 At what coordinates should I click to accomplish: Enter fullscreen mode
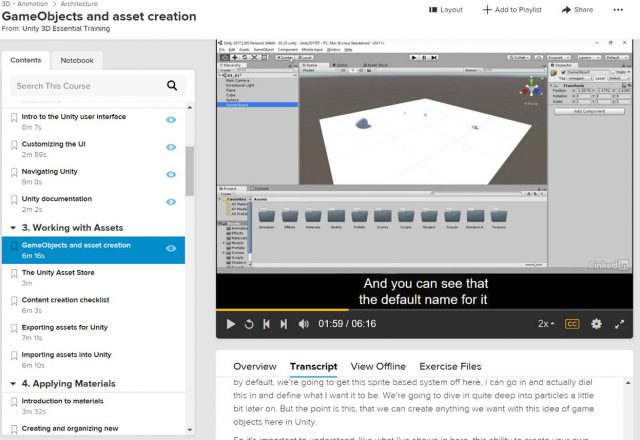point(620,324)
